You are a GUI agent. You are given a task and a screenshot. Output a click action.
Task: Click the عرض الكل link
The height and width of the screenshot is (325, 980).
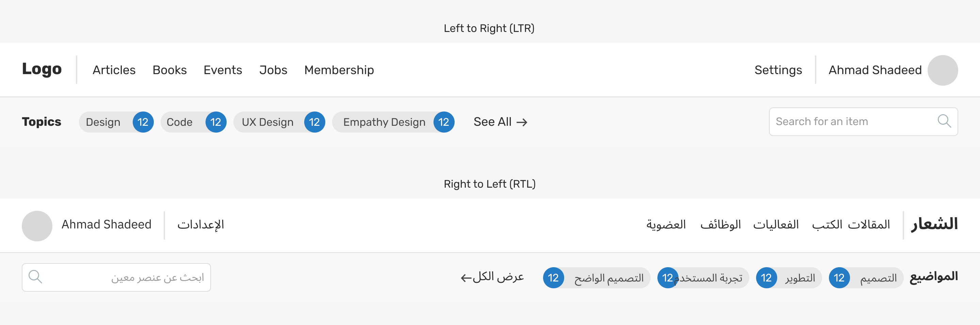click(x=492, y=277)
